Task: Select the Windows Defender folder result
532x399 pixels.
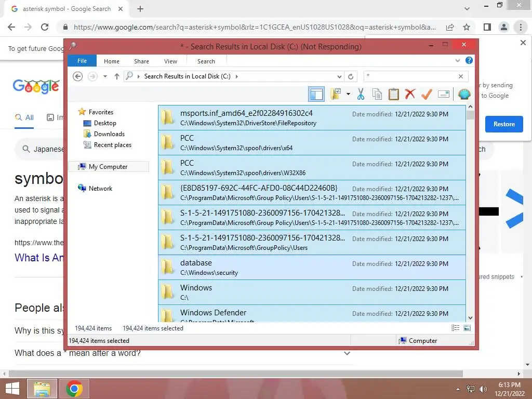Action: pos(312,313)
